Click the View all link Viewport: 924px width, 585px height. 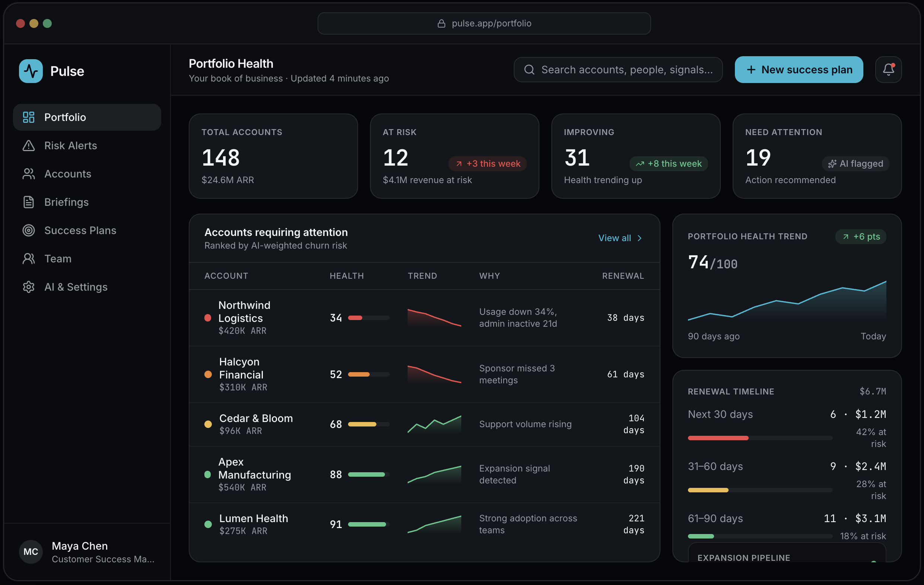coord(620,238)
